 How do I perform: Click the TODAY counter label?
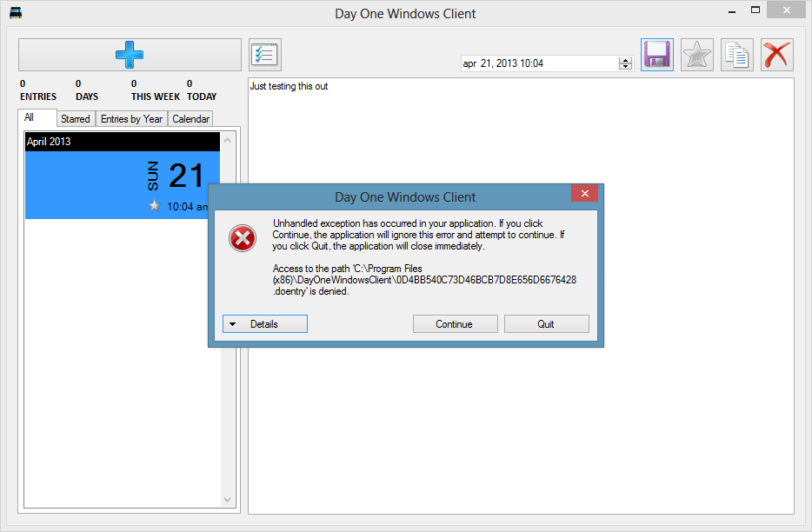(x=202, y=96)
